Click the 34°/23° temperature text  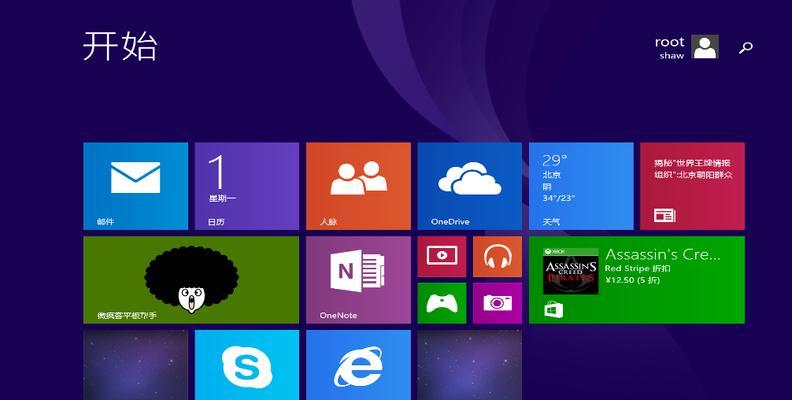(x=558, y=198)
